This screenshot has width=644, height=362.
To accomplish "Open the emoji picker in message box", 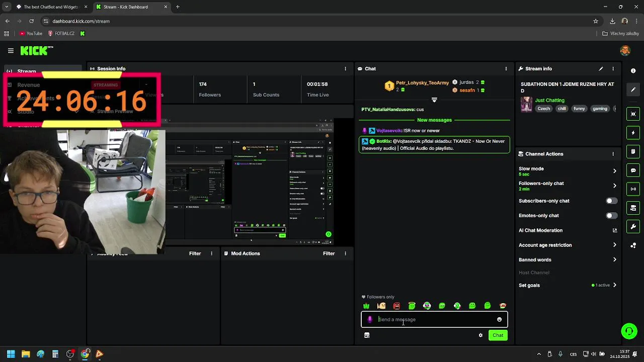I will tap(499, 319).
